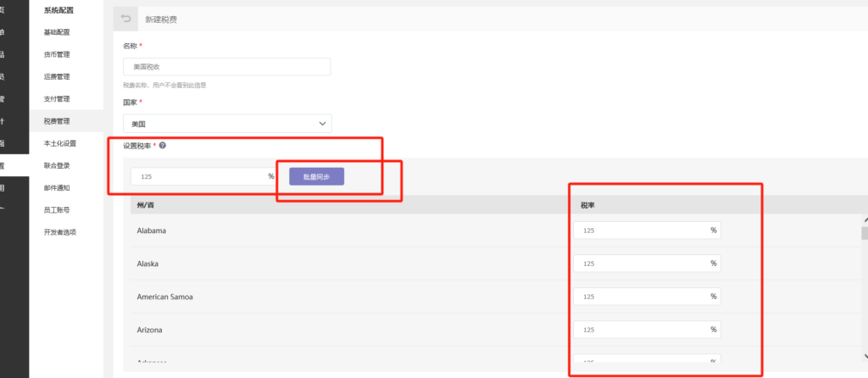Select the Alaska tax rate field
This screenshot has width=868, height=378.
647,264
